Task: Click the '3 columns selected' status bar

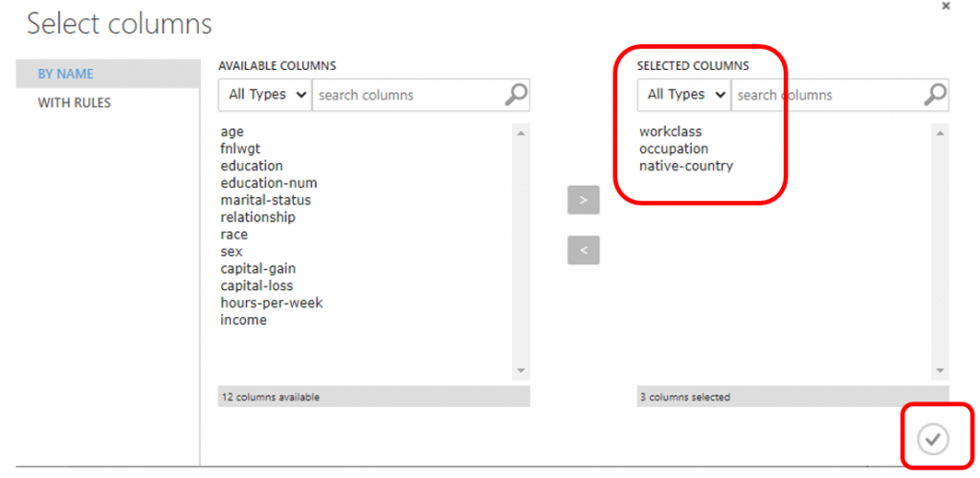Action: click(x=792, y=397)
